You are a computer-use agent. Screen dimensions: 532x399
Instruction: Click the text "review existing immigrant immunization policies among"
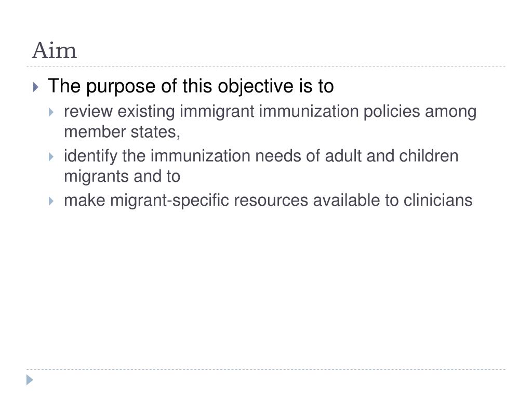tap(270, 112)
